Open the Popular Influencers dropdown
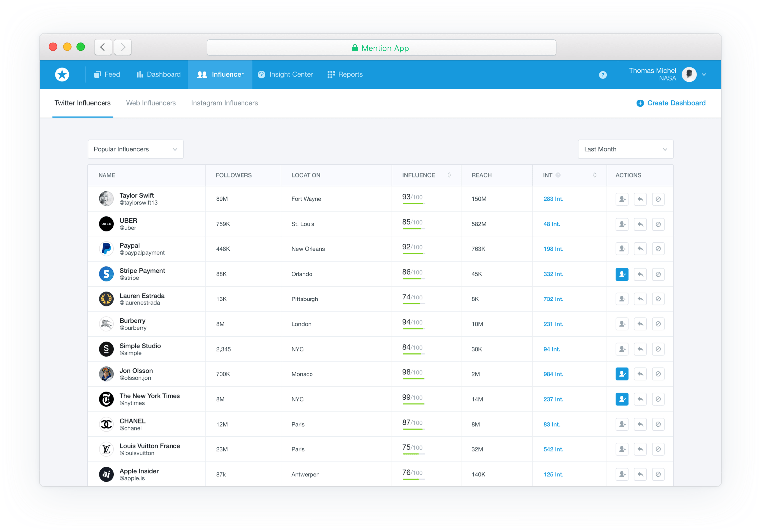This screenshot has width=761, height=532. pos(135,149)
